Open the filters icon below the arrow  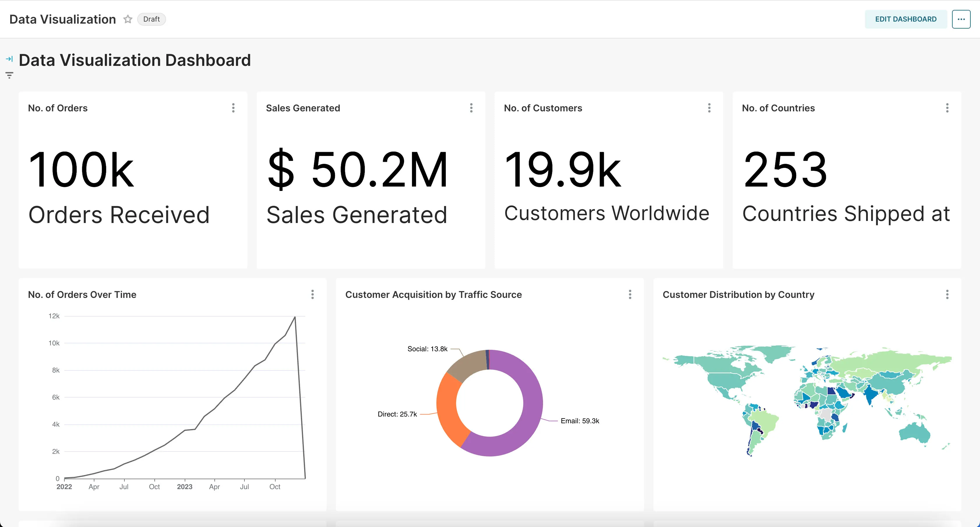click(x=10, y=75)
